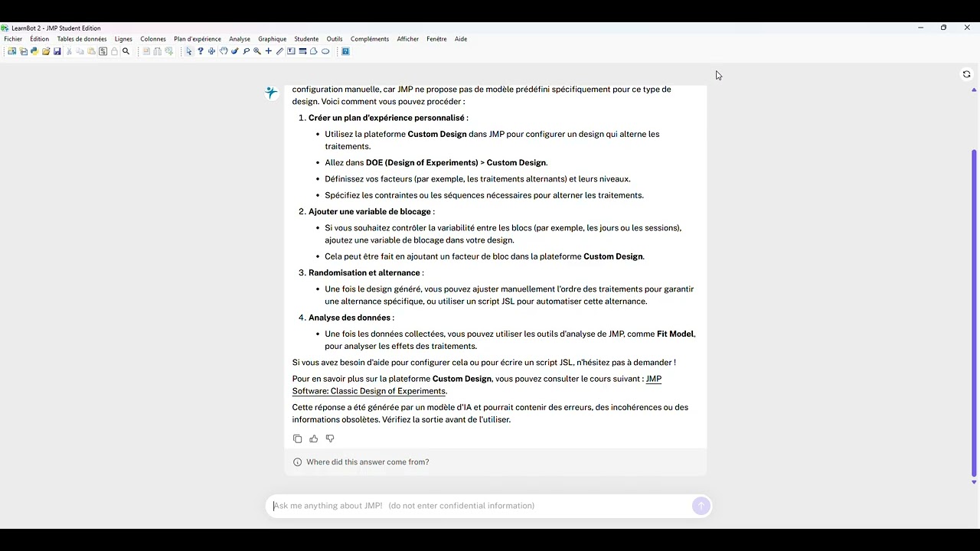Click the search magnifier toolbar icon
Image resolution: width=980 pixels, height=551 pixels.
click(126, 51)
